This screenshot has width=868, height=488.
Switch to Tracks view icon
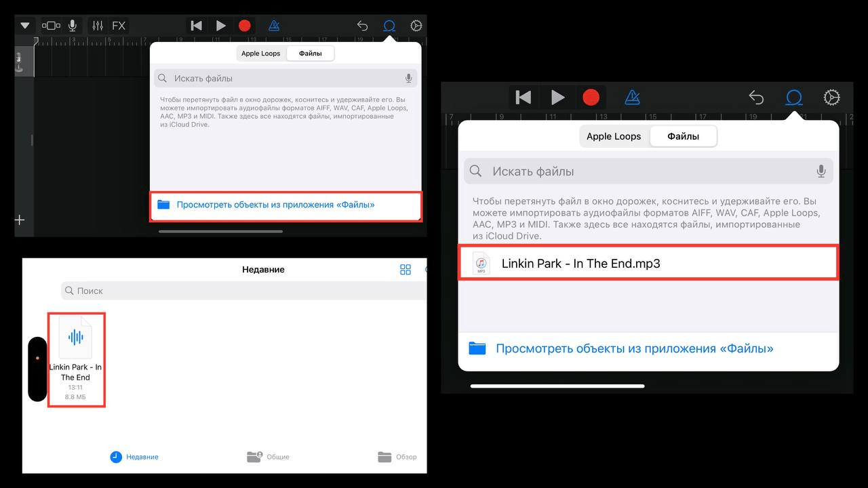51,26
